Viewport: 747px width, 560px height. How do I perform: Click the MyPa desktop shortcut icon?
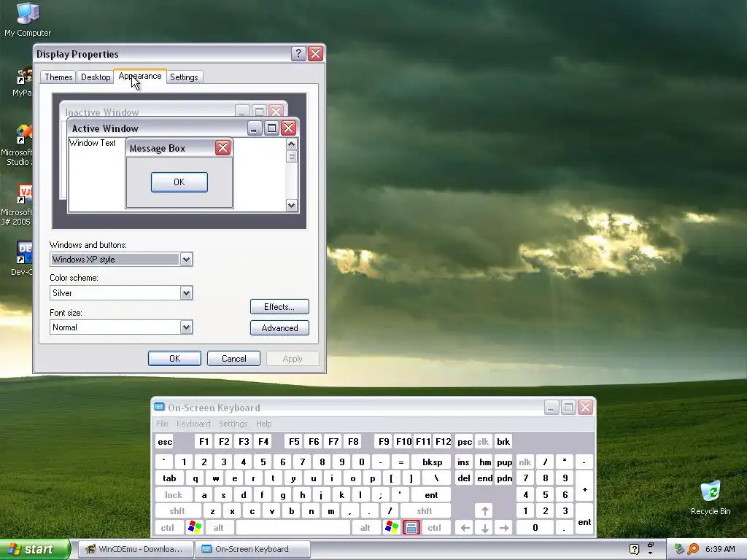tap(23, 82)
